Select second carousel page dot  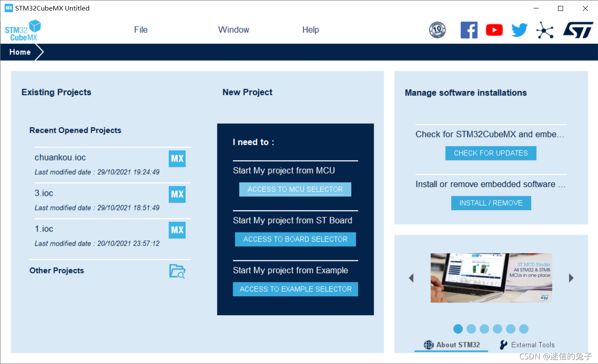(x=471, y=329)
